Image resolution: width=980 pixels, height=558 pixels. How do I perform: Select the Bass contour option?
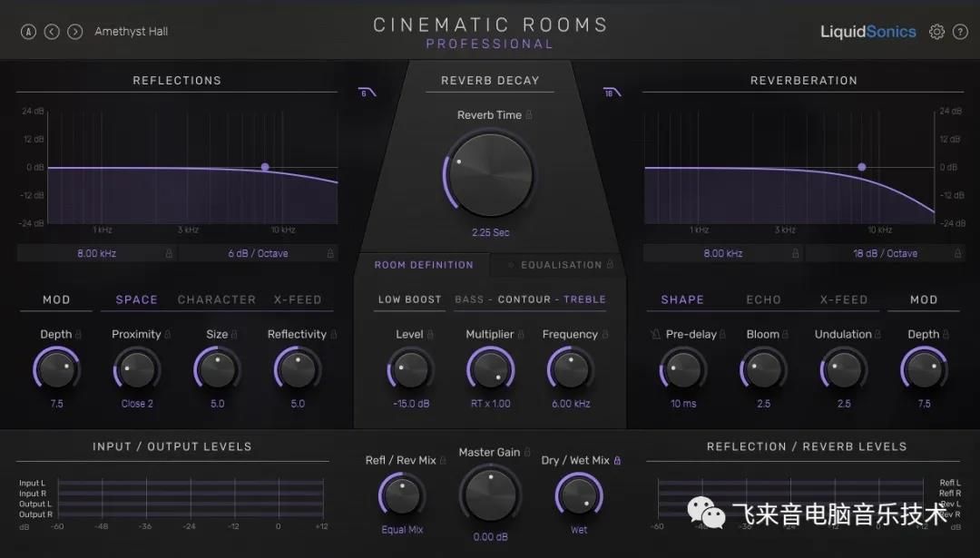(469, 299)
